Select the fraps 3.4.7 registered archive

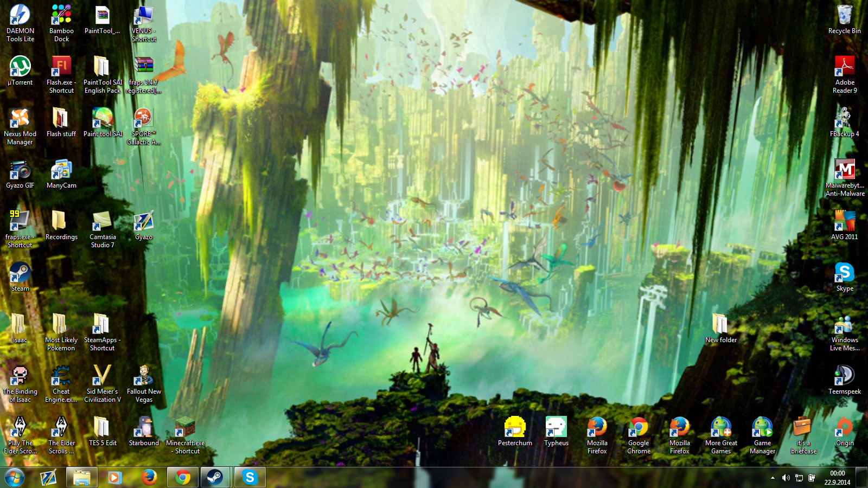tap(144, 75)
